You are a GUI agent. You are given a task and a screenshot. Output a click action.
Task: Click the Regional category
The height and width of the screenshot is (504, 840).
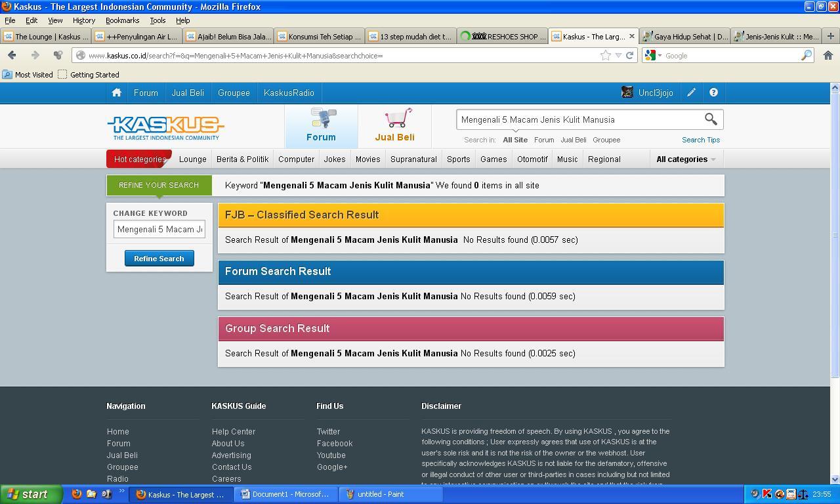604,159
